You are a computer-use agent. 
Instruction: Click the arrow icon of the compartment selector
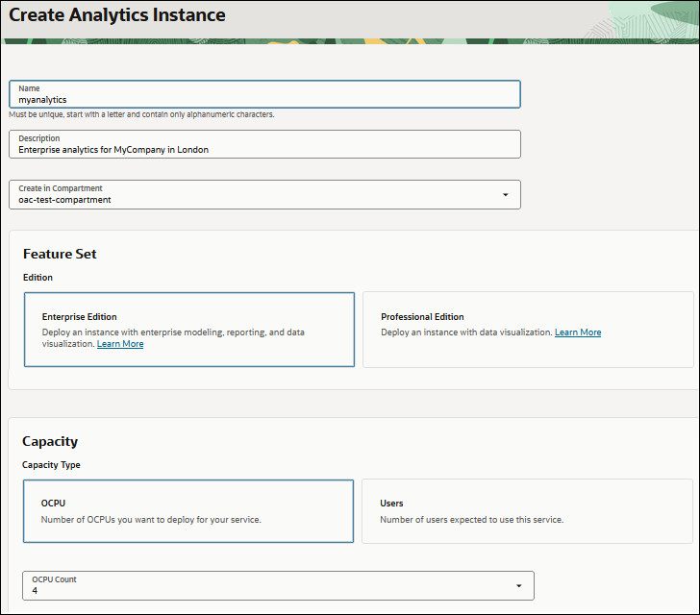506,195
